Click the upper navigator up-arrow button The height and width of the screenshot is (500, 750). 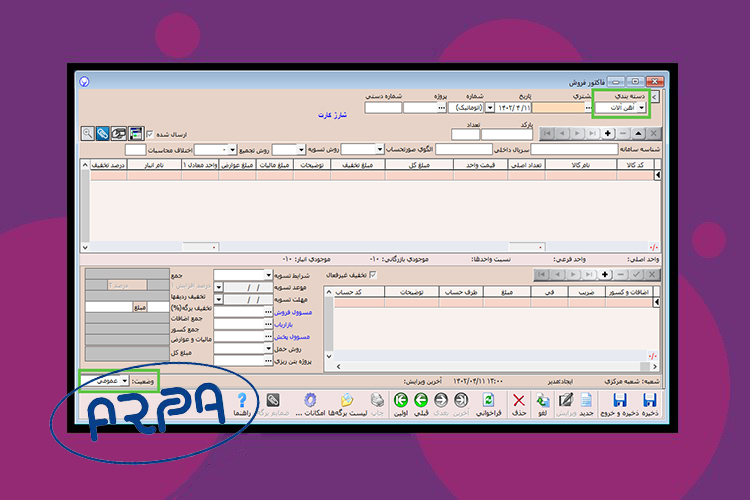coord(638,133)
